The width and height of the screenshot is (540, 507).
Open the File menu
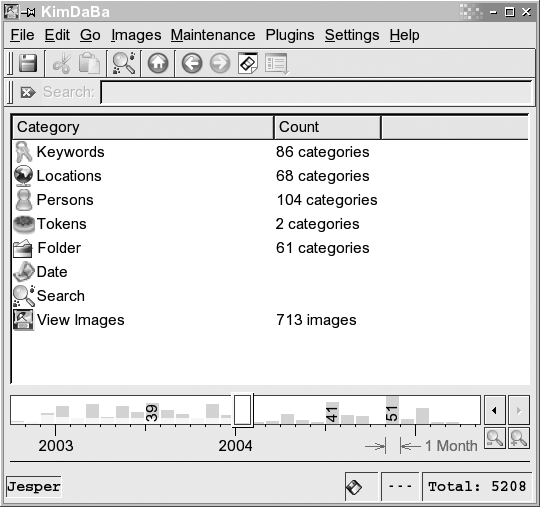22,35
